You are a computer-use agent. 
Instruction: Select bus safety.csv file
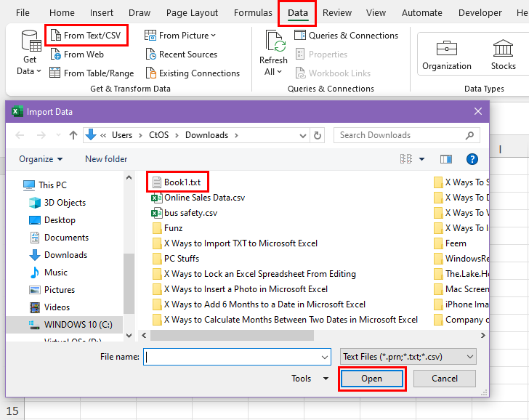185,213
